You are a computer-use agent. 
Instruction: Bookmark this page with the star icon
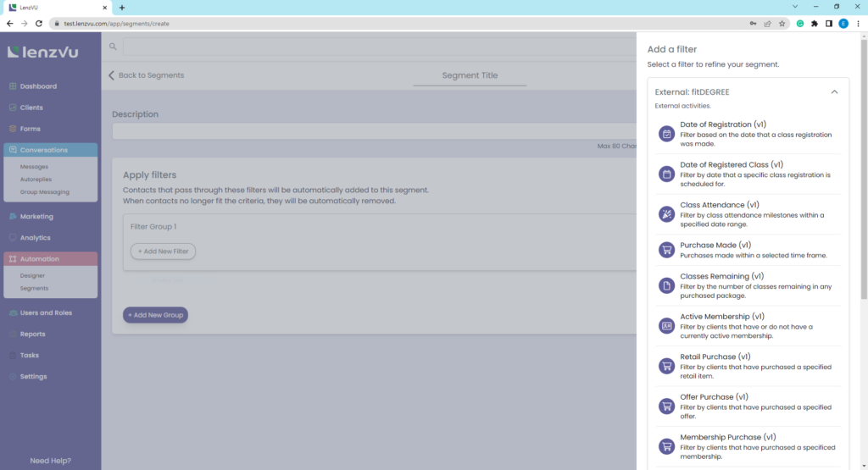(x=782, y=24)
